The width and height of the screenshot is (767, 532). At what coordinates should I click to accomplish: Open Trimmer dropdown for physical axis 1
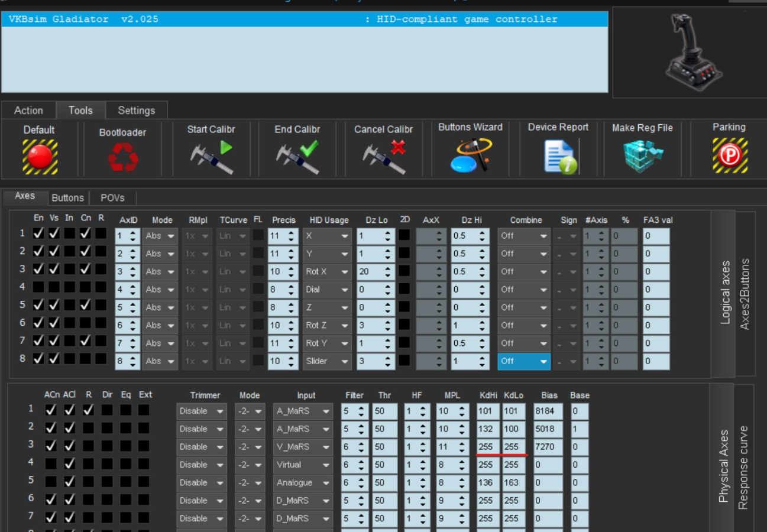pos(202,411)
